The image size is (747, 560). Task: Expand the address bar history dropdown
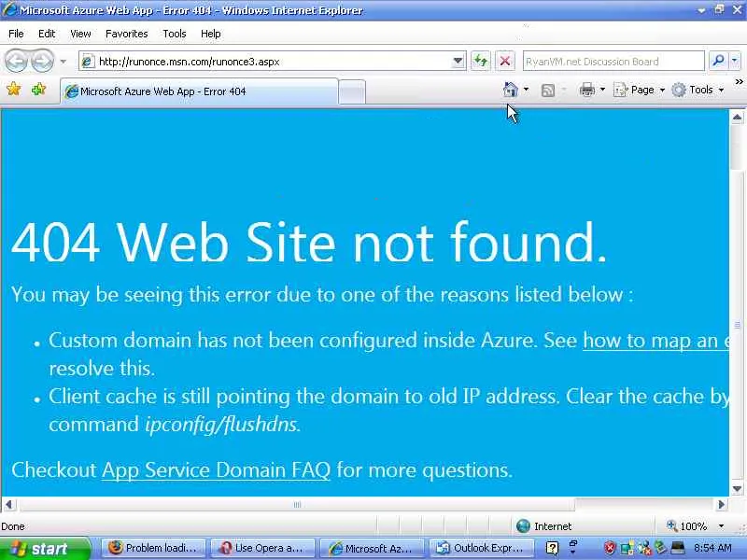(458, 61)
